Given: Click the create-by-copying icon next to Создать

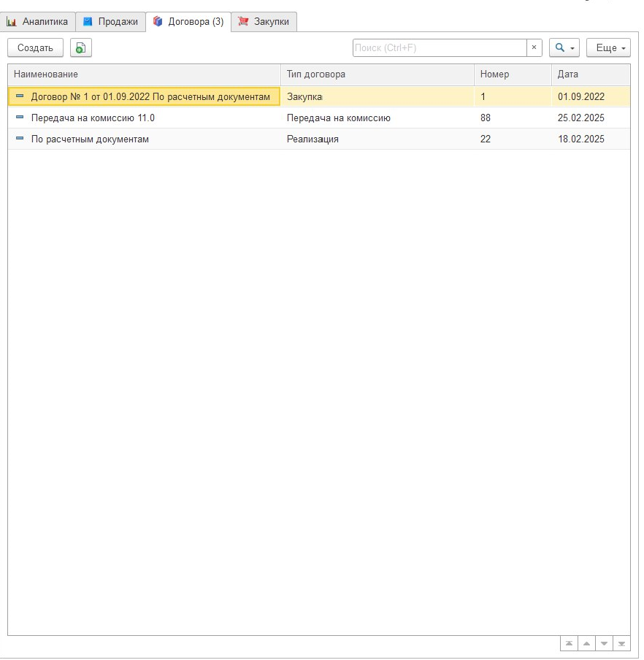Looking at the screenshot, I should click(81, 48).
